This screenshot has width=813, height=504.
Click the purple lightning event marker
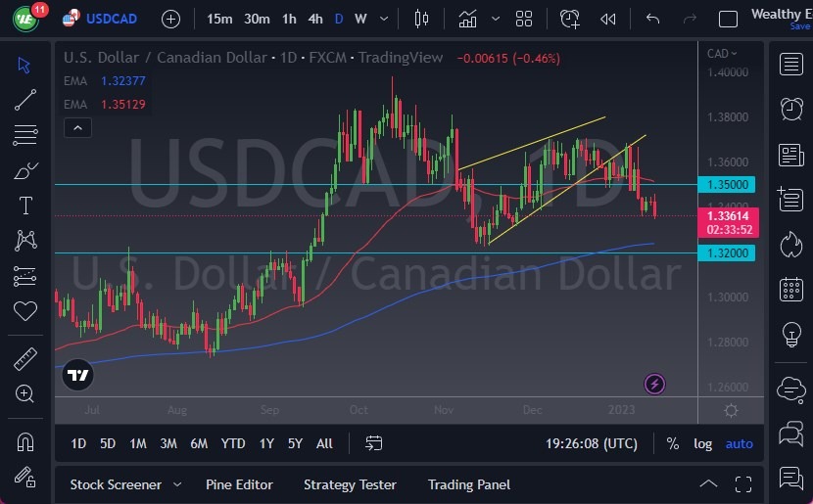[654, 385]
